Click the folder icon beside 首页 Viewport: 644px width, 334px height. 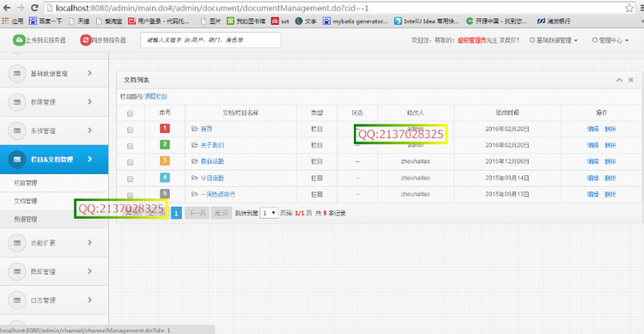195,129
